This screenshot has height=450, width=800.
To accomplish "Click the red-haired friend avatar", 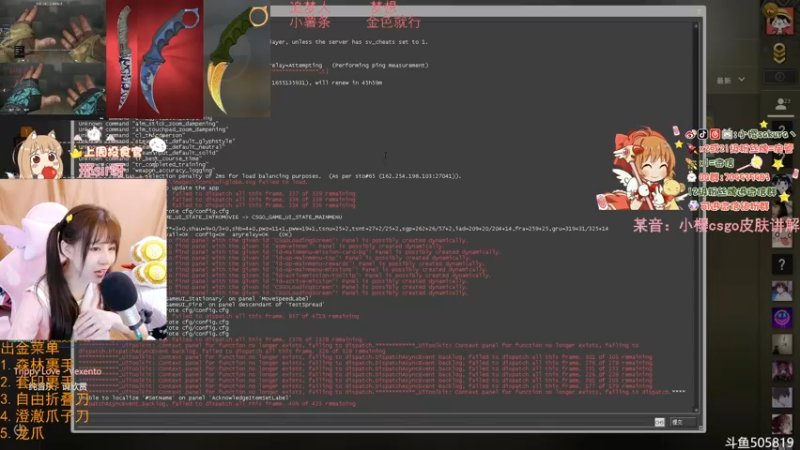I will (782, 423).
